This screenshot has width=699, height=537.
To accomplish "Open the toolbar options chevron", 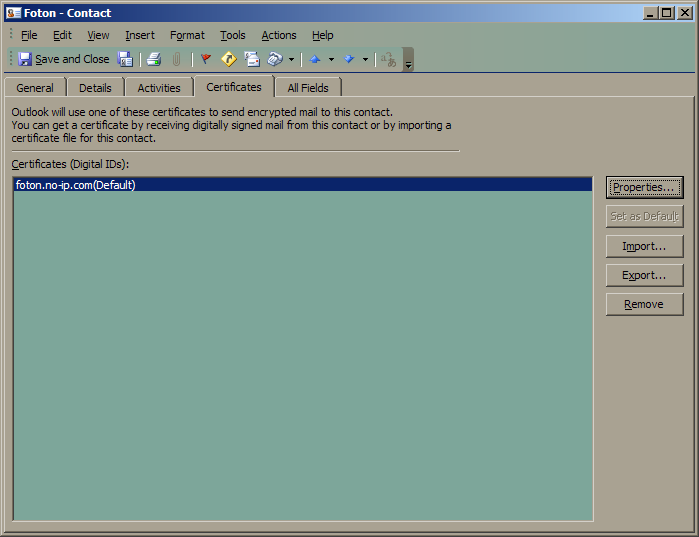I will tap(408, 62).
